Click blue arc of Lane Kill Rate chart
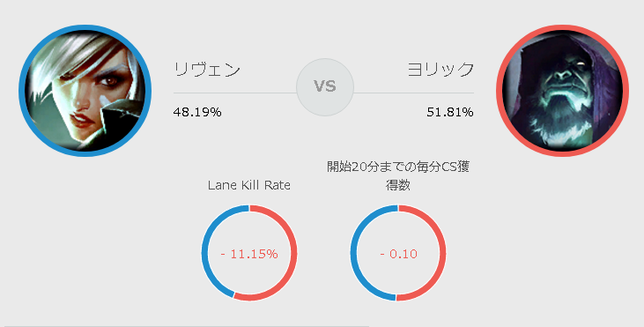The height and width of the screenshot is (327, 644). (x=204, y=253)
